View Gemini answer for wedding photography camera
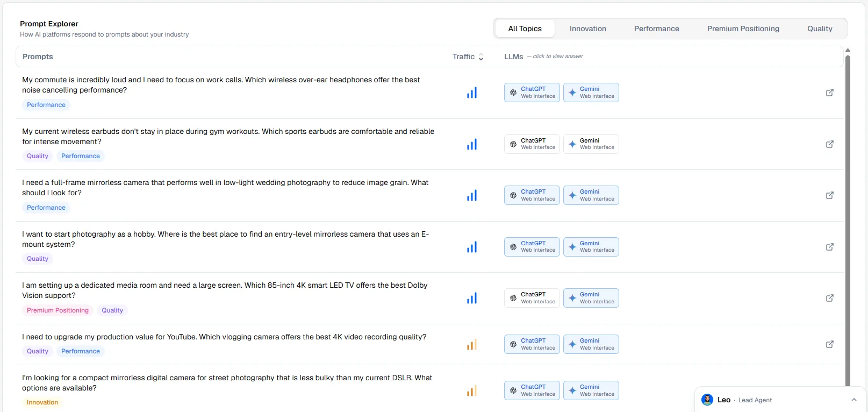The width and height of the screenshot is (868, 412). [x=591, y=195]
